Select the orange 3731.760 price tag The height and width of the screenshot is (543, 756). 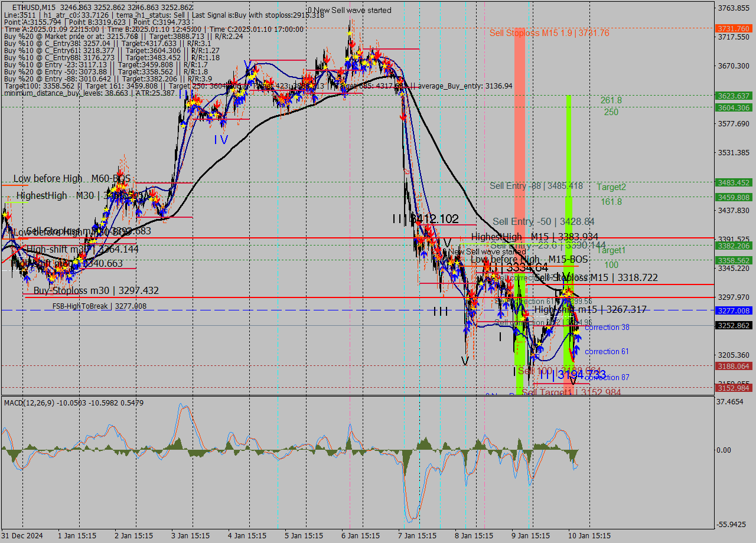(x=733, y=28)
